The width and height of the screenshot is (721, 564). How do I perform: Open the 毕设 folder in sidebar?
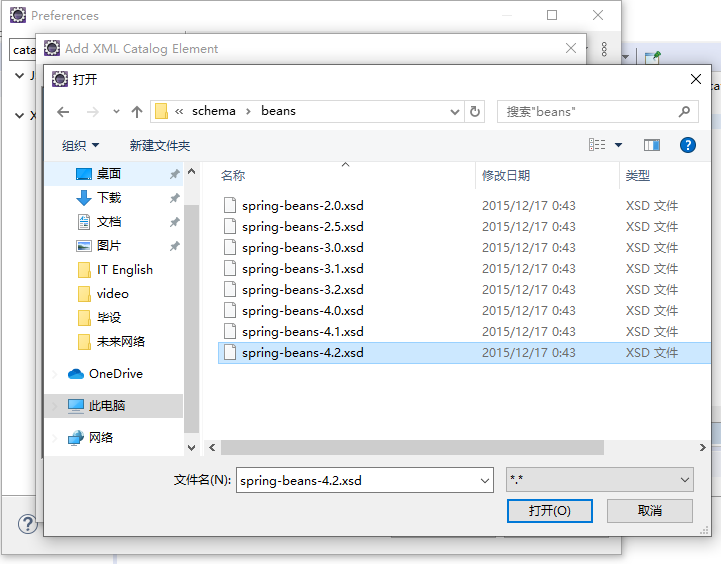pyautogui.click(x=109, y=318)
